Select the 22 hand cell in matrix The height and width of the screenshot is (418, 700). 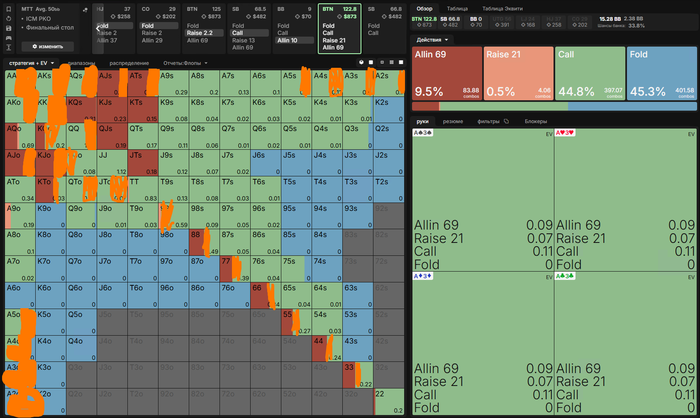388,401
